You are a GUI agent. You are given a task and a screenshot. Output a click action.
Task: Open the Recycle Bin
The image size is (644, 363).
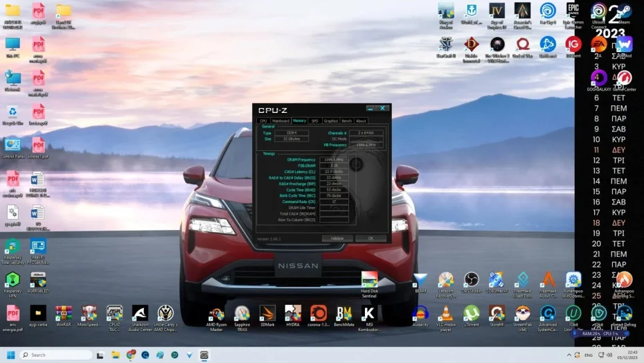tap(12, 113)
